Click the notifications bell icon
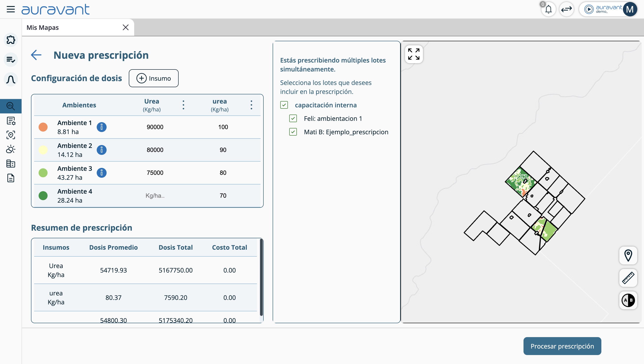644x364 pixels. pos(548,9)
